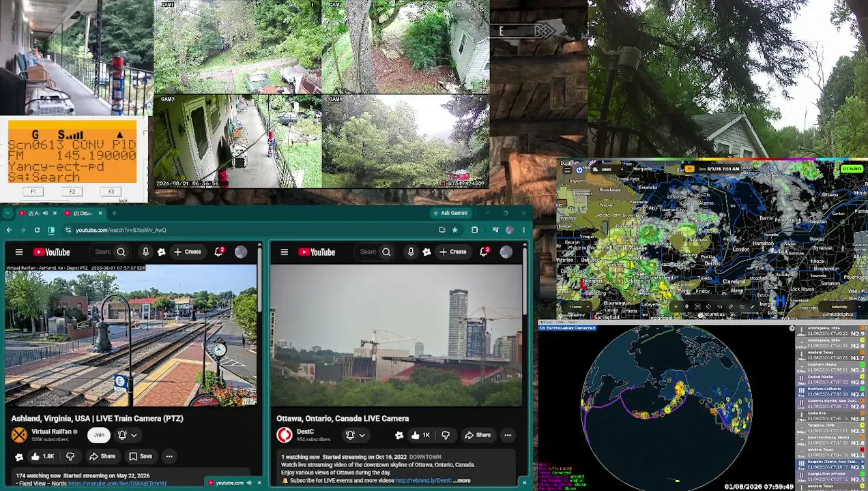Click the YouTube logo in the Ashland pane
Image resolution: width=868 pixels, height=491 pixels.
click(x=51, y=252)
